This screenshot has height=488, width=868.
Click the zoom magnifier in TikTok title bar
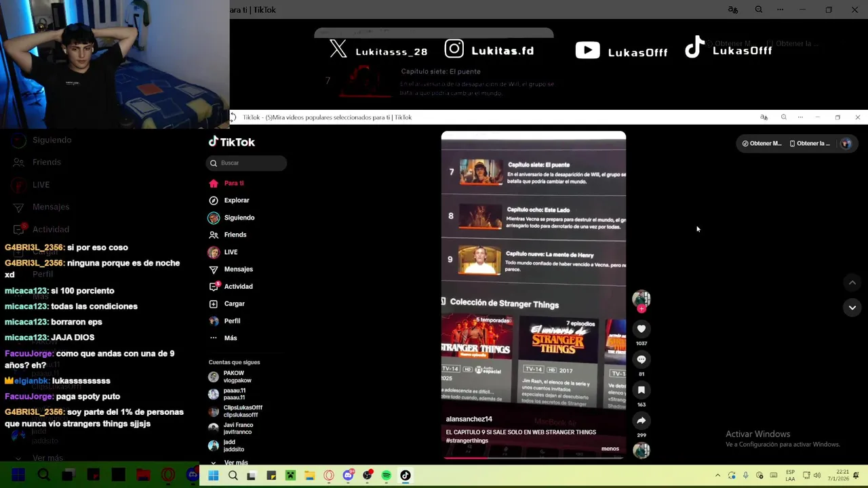[x=783, y=117]
